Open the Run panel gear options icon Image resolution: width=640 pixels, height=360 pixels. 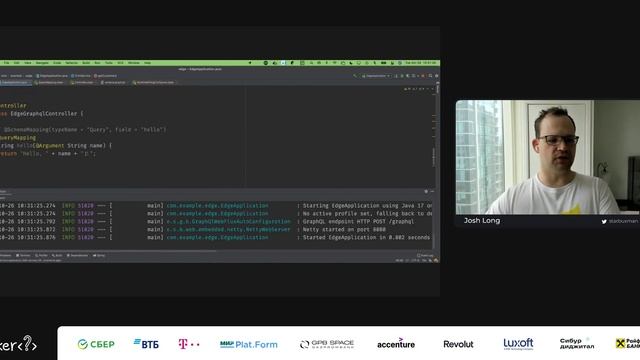(x=426, y=191)
